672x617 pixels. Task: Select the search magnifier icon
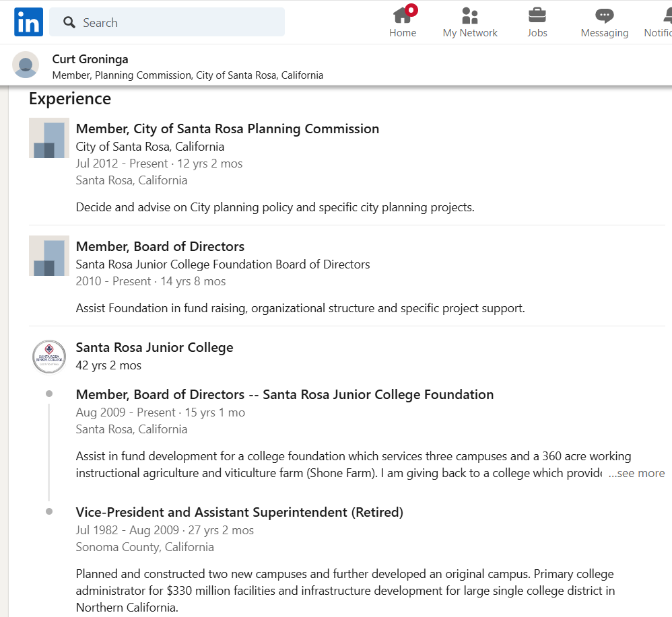click(x=69, y=22)
